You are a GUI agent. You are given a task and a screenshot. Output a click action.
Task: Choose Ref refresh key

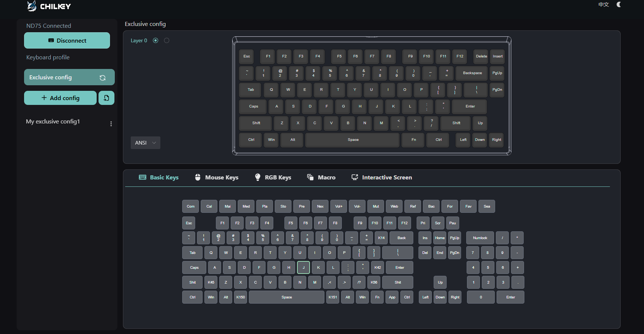(x=413, y=206)
